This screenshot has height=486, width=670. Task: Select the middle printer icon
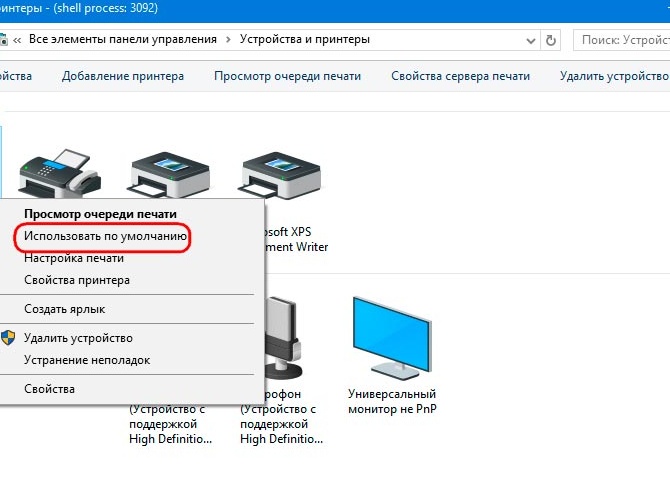(x=169, y=175)
